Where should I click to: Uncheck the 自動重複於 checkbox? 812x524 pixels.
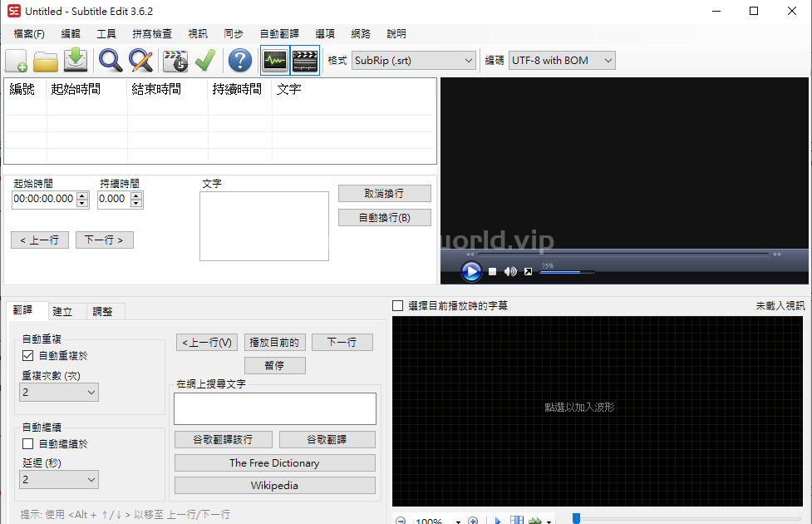pos(28,355)
